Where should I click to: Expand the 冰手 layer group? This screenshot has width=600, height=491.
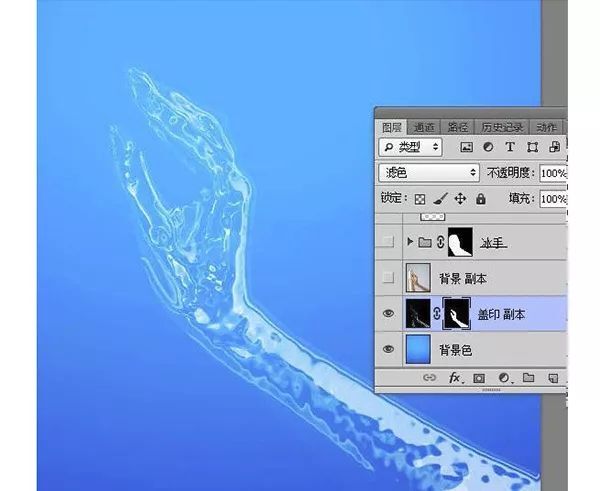pos(410,242)
